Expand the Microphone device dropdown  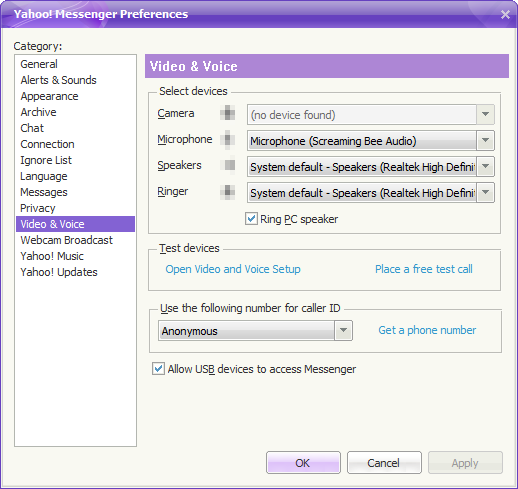(x=485, y=141)
